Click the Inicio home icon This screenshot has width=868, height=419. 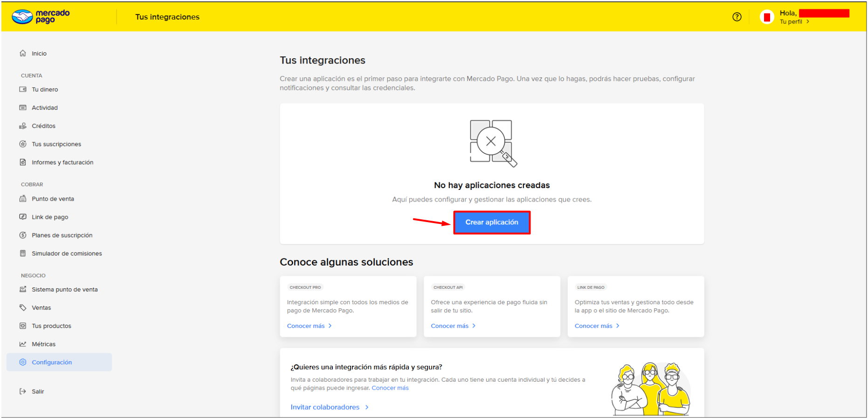(23, 53)
